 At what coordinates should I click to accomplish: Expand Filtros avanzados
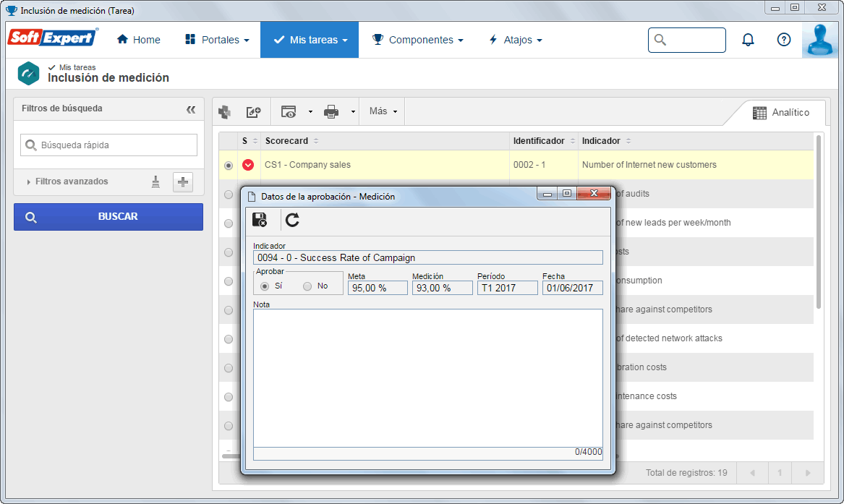click(67, 181)
